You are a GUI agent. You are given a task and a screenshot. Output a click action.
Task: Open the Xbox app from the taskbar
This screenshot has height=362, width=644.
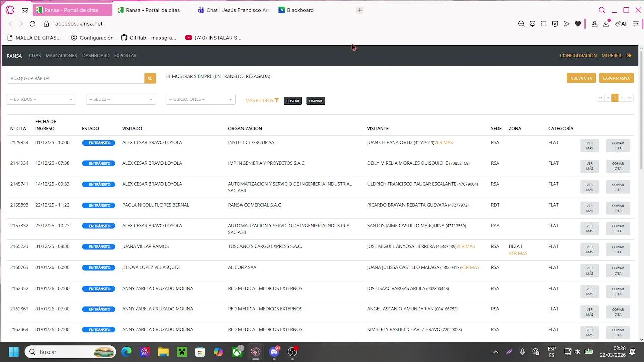(x=237, y=352)
